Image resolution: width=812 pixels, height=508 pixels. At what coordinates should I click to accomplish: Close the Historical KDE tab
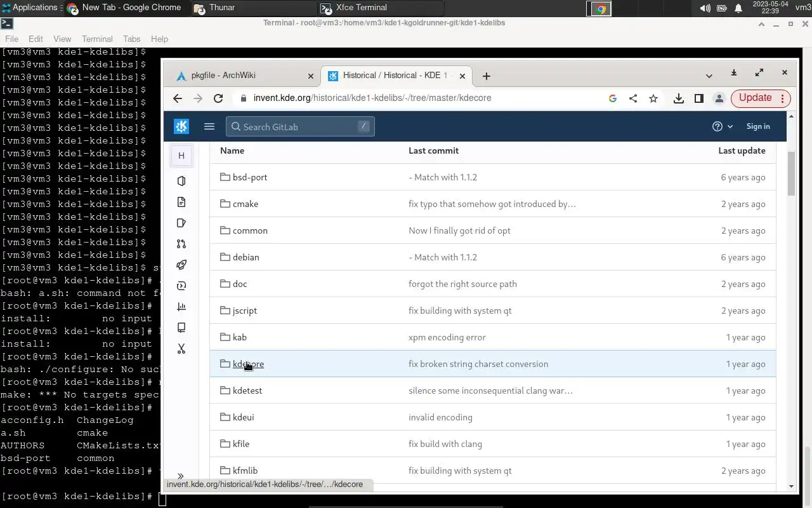click(x=462, y=76)
